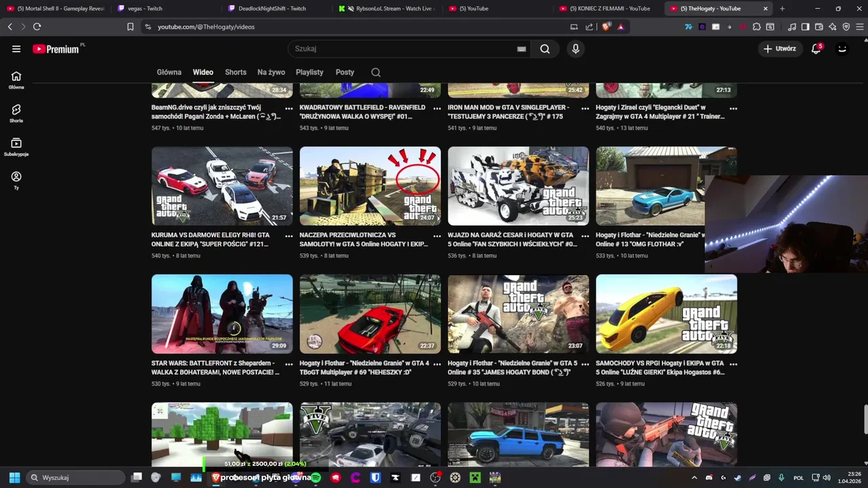Open the camo vehicles GTA thumbnail
The image size is (868, 488).
coord(518,186)
